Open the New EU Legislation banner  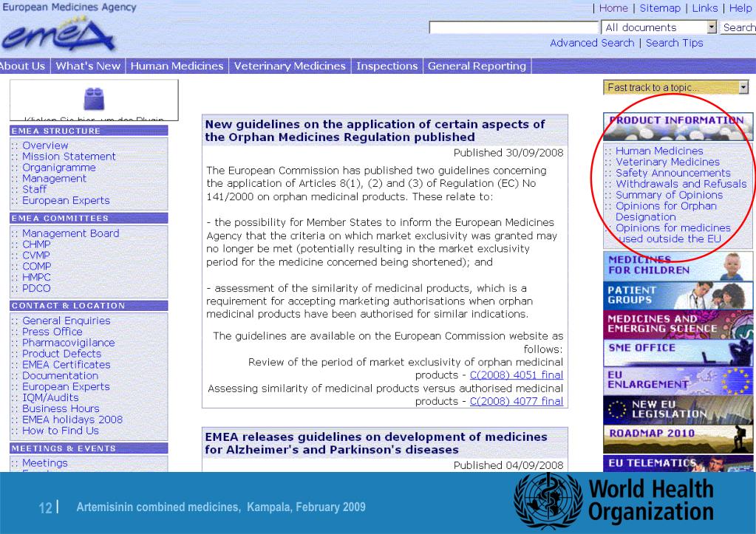point(678,410)
